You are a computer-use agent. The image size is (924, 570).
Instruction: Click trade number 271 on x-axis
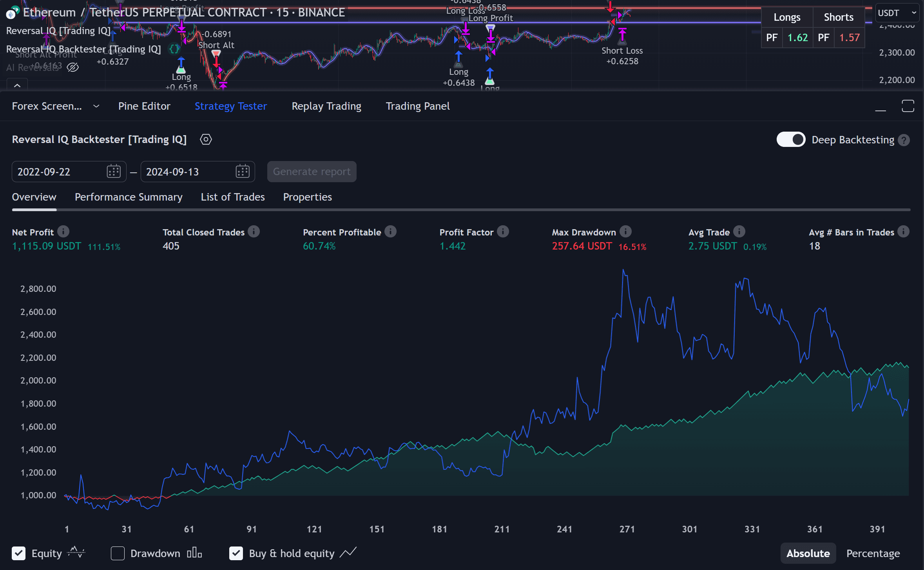[x=627, y=529]
